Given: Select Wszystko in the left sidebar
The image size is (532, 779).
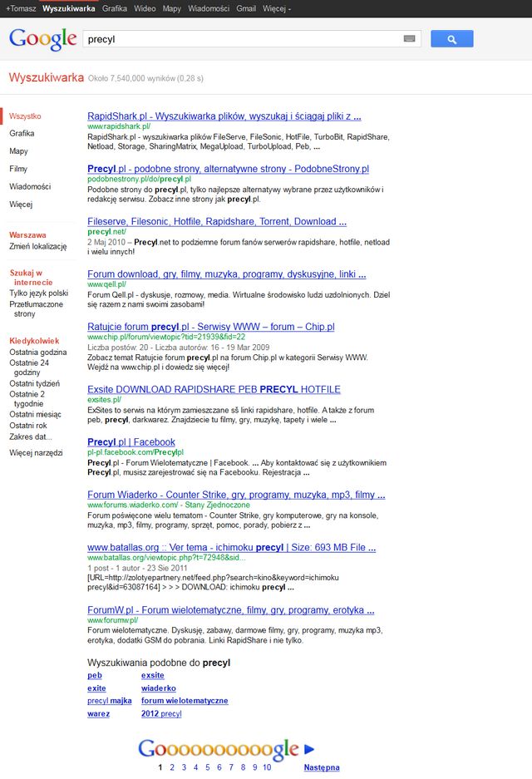Looking at the screenshot, I should coord(25,116).
